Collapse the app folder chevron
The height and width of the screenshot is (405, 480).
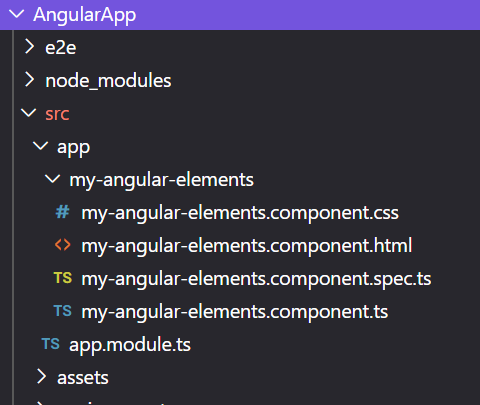tap(41, 146)
